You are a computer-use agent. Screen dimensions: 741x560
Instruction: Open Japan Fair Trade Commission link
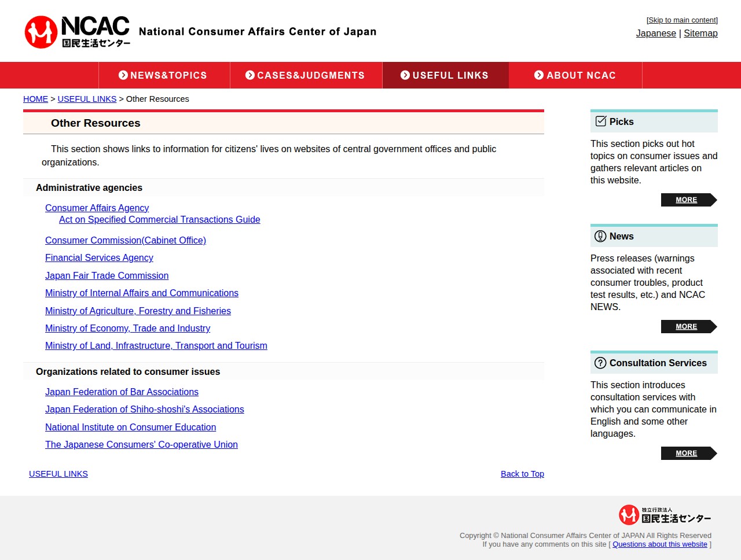pyautogui.click(x=107, y=275)
